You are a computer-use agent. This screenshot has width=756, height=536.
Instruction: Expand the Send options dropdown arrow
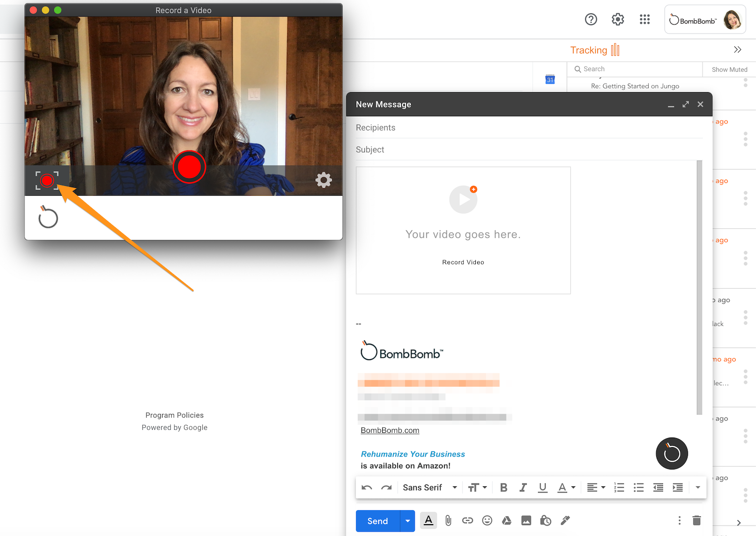(407, 521)
